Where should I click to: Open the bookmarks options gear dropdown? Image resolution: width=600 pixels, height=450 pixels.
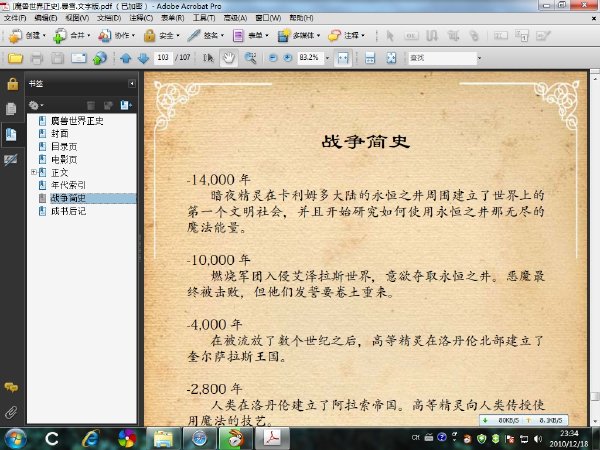36,105
